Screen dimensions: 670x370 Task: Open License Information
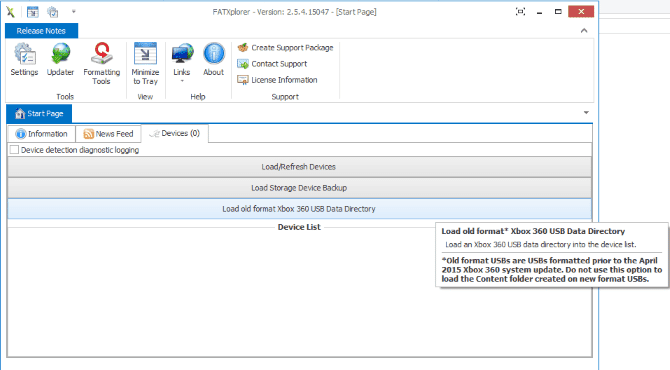pos(277,80)
